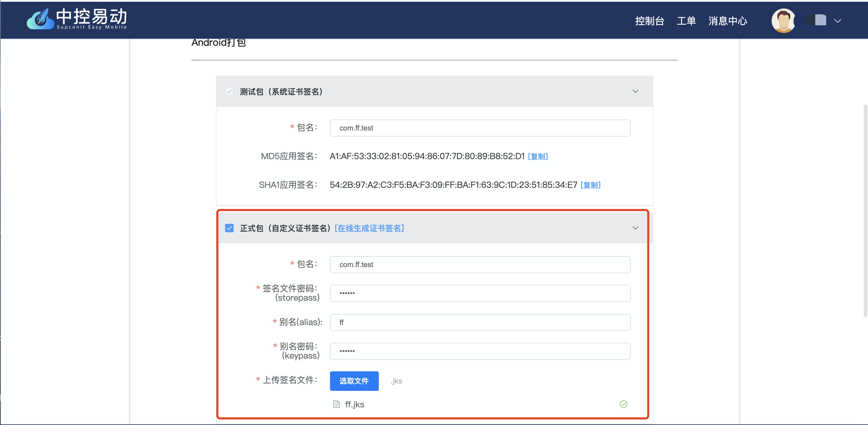
Task: Collapse the 正式包 section with its chevron
Action: click(x=635, y=228)
